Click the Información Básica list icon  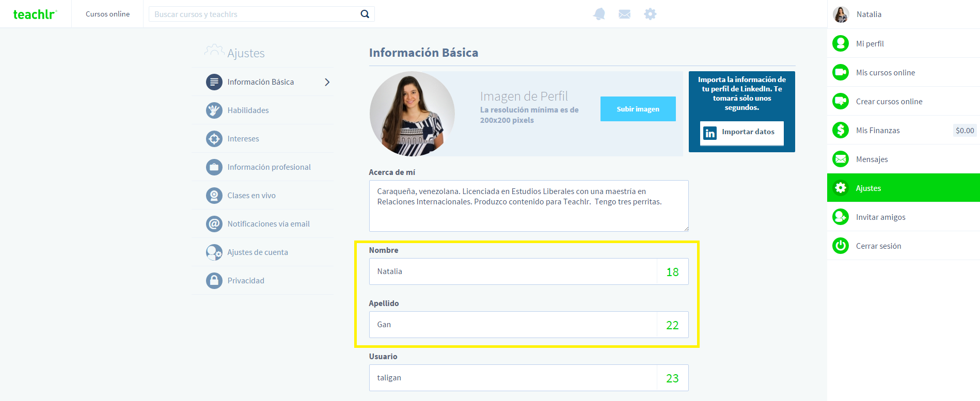(214, 82)
